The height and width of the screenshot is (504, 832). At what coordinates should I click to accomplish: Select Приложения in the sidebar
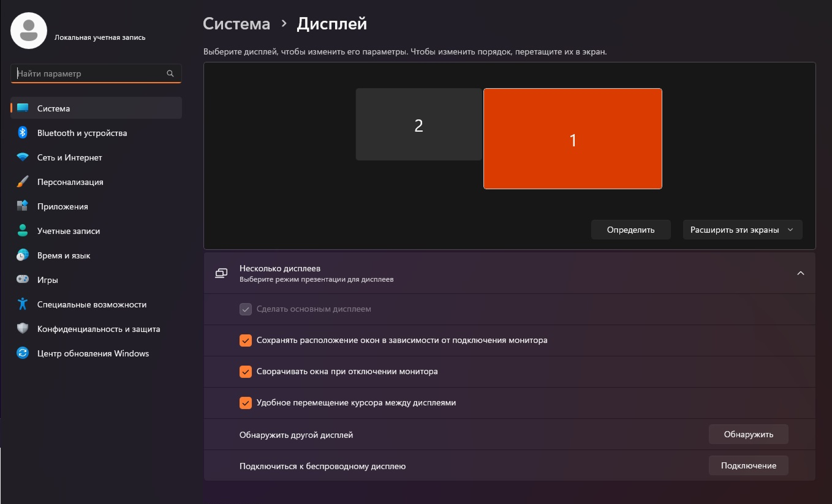(96, 206)
